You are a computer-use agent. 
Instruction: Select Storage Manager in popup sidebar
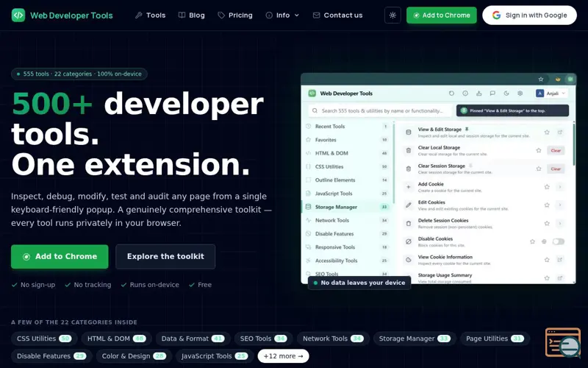click(347, 207)
